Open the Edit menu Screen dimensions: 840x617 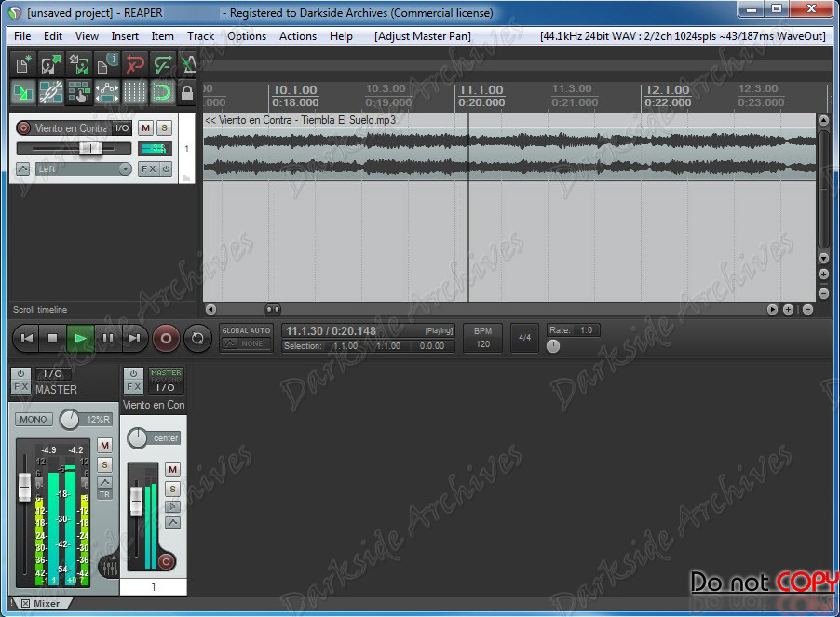[52, 36]
